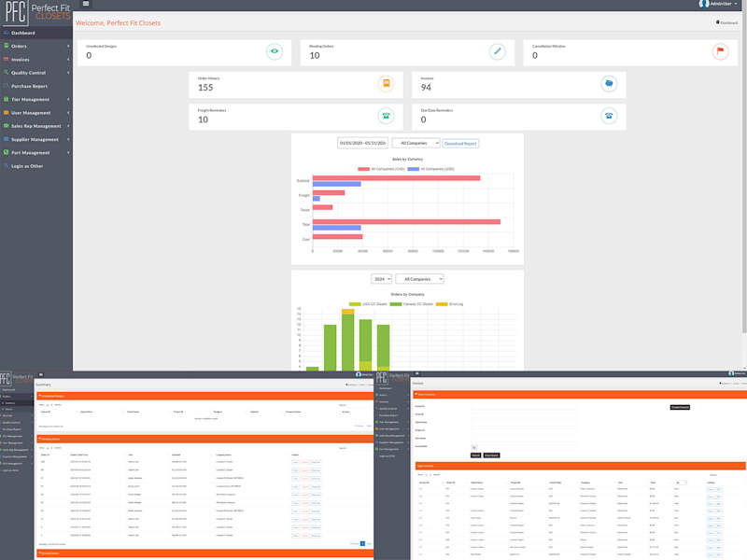Toggle the blue USD legend in sales chart

click(x=430, y=169)
